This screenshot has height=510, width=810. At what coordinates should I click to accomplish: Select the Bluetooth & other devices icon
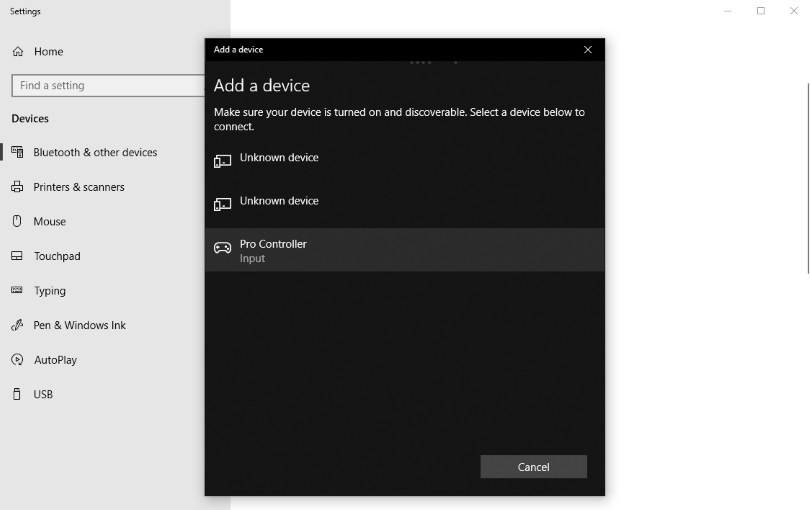click(x=18, y=152)
